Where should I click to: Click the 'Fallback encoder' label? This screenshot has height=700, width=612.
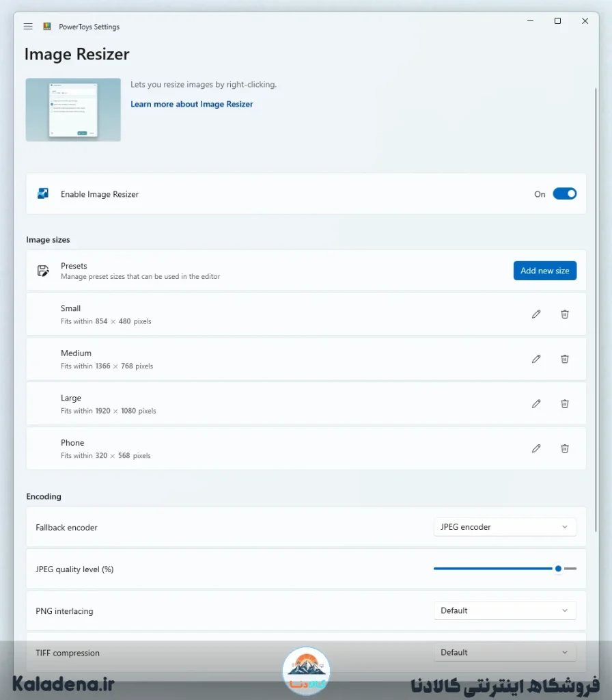click(x=66, y=527)
